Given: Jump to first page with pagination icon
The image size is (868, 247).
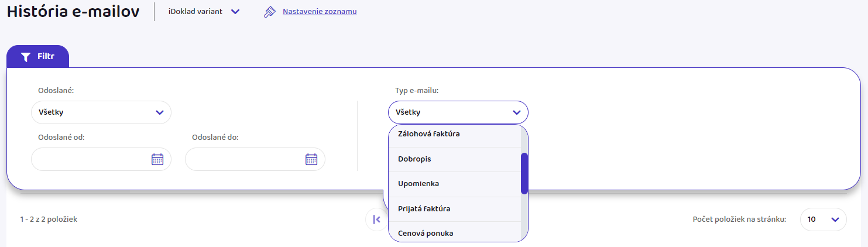Looking at the screenshot, I should point(376,219).
